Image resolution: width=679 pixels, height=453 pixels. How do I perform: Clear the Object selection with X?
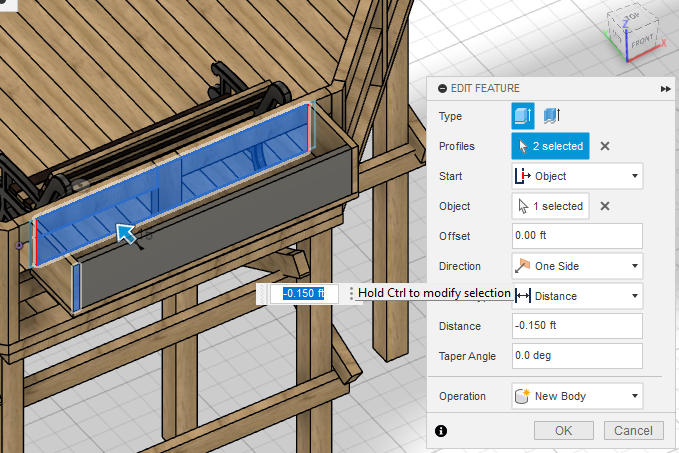click(x=605, y=206)
